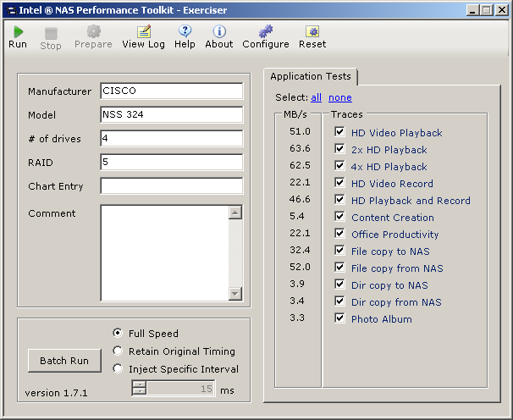
Task: Uncheck Office Productivity trace
Action: tap(339, 234)
